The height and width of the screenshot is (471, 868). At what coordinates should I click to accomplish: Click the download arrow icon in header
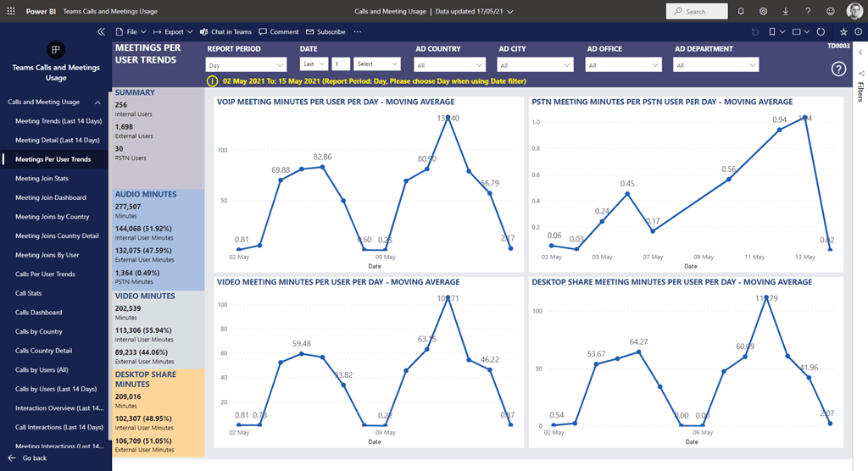click(785, 12)
